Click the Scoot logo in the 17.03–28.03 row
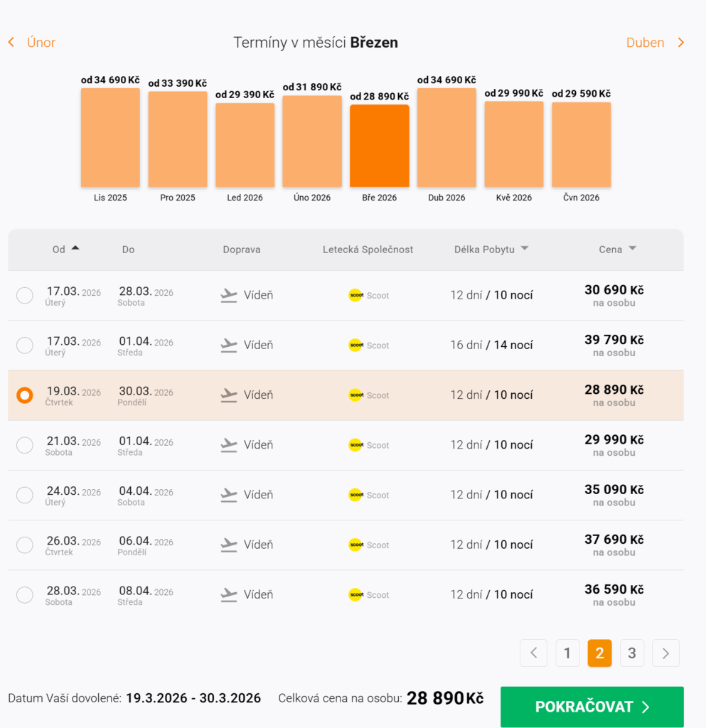Image resolution: width=706 pixels, height=728 pixels. click(x=355, y=295)
